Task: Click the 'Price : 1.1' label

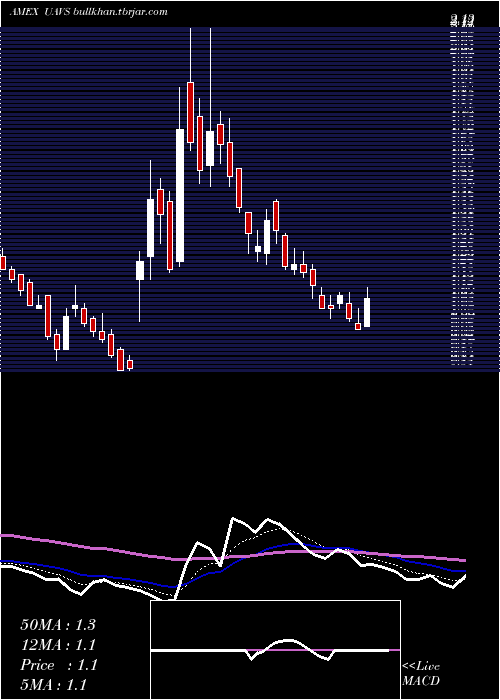Action: [59, 665]
